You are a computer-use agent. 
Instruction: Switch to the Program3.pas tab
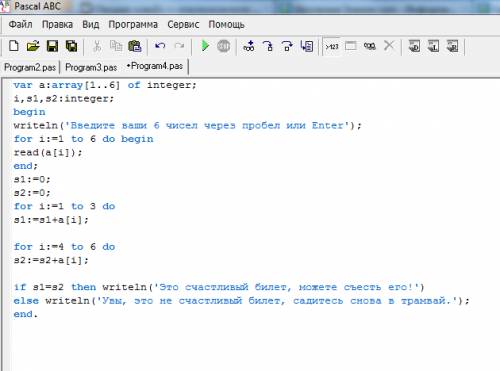point(91,67)
